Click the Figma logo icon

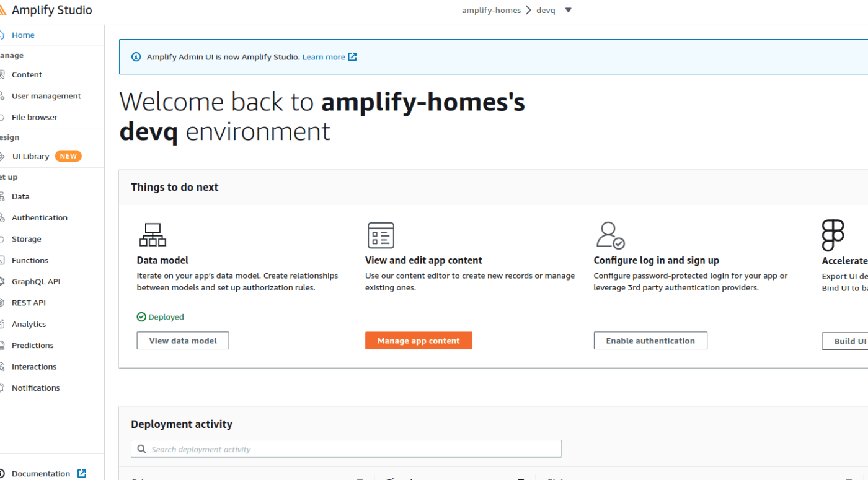click(833, 235)
